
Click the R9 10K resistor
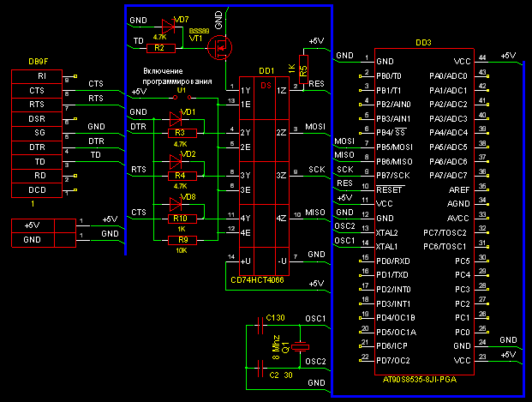point(179,240)
